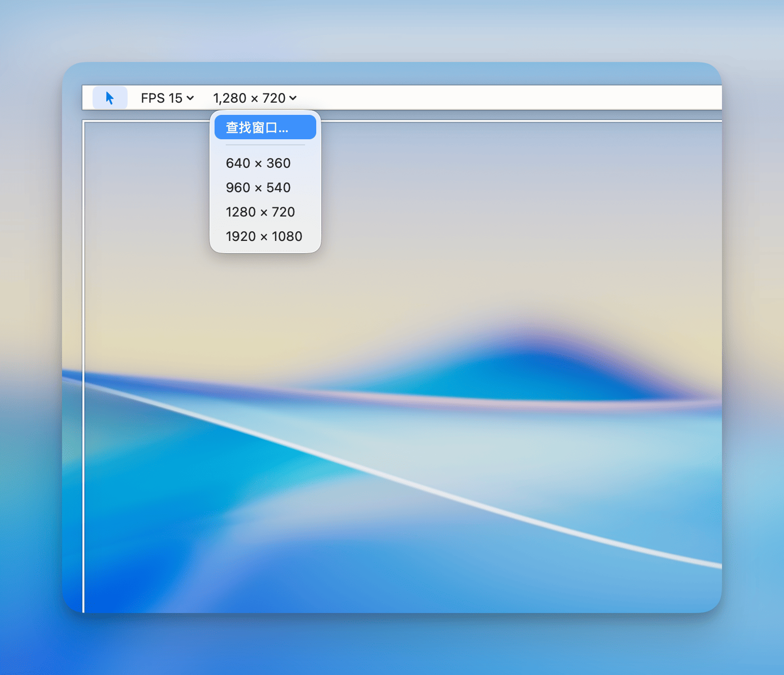Toggle the mouse cursor arrow icon
The width and height of the screenshot is (784, 675).
coord(110,98)
